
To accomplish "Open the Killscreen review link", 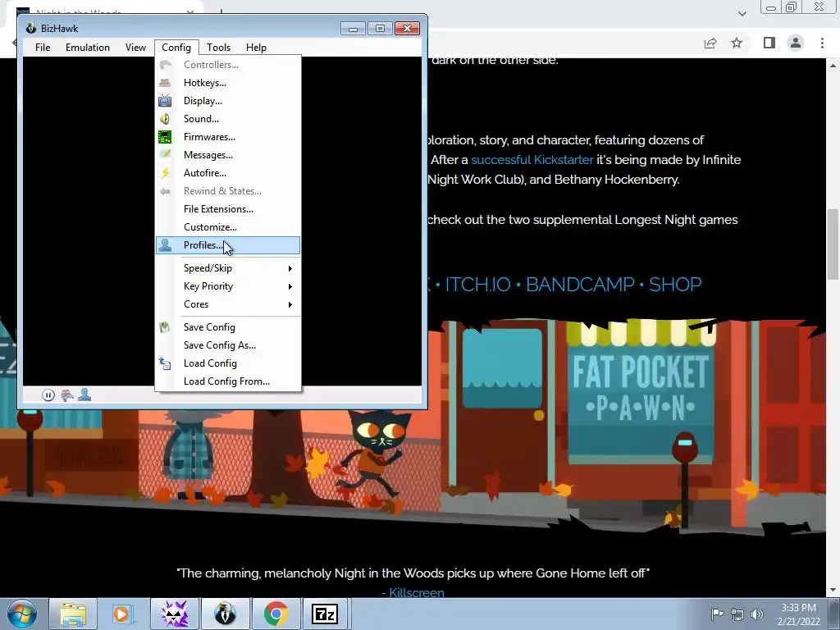I will click(x=416, y=593).
